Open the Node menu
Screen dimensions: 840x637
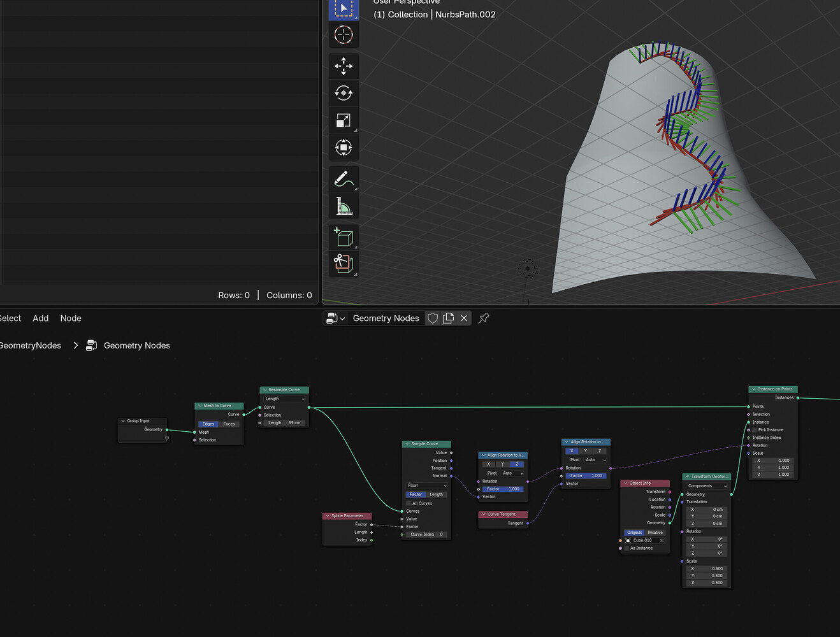71,318
